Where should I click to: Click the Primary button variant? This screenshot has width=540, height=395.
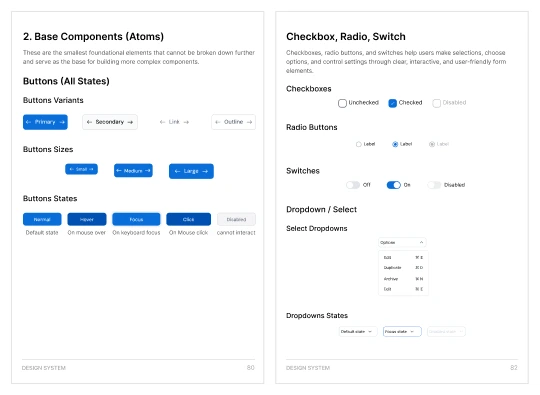(45, 122)
